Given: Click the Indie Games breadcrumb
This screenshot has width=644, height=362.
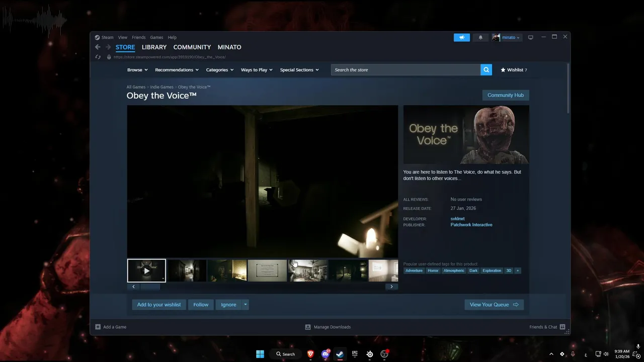Looking at the screenshot, I should 162,87.
